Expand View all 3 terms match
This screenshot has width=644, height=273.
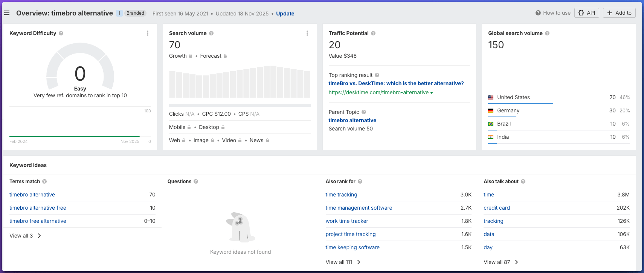click(25, 236)
